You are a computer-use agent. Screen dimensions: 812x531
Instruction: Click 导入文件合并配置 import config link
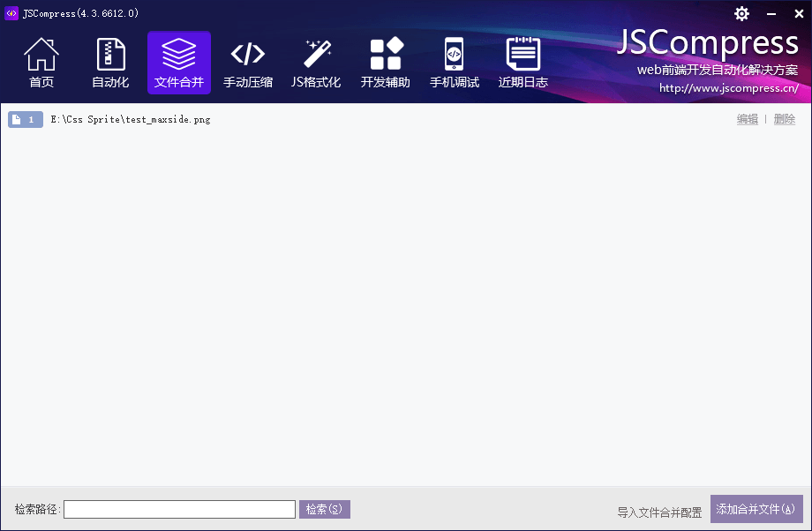(x=659, y=512)
